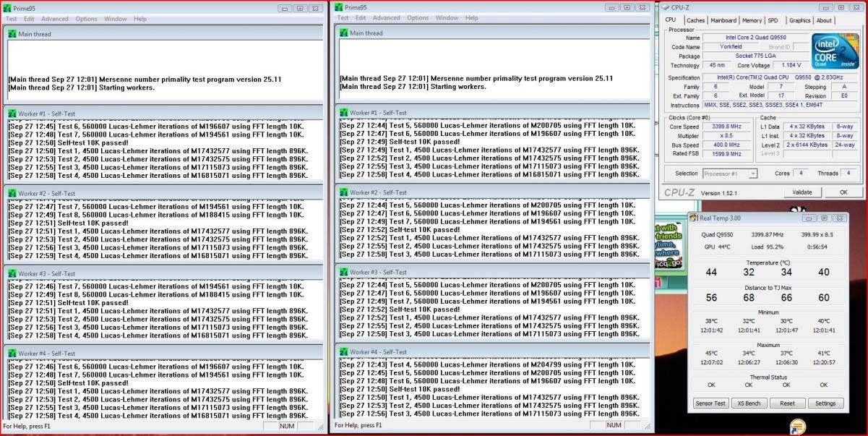Click the Worker #2 icon in right Prime95

pyautogui.click(x=343, y=193)
